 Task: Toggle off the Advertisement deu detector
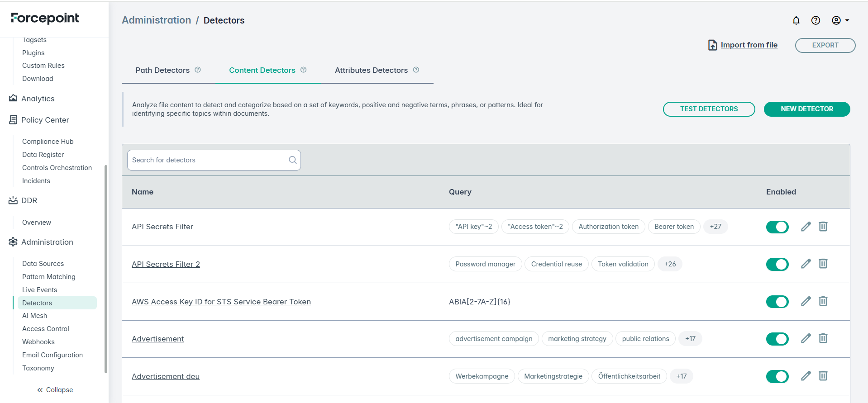click(777, 376)
